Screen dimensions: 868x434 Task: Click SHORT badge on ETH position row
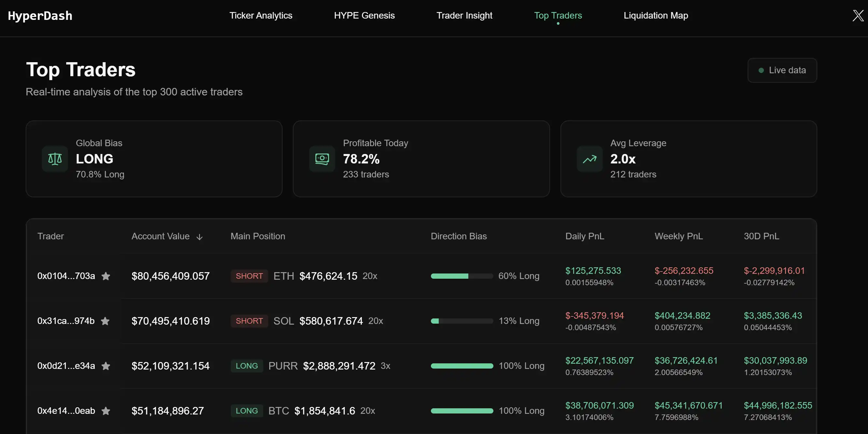(x=249, y=276)
